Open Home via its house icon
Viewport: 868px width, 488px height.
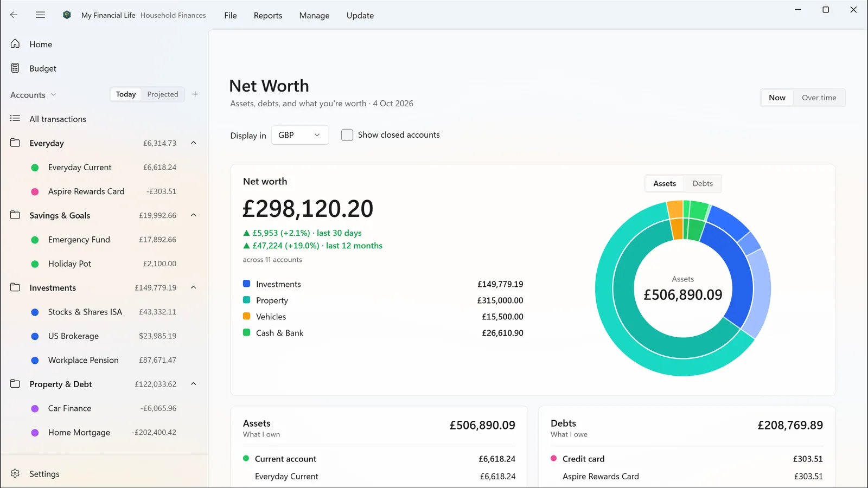[15, 44]
